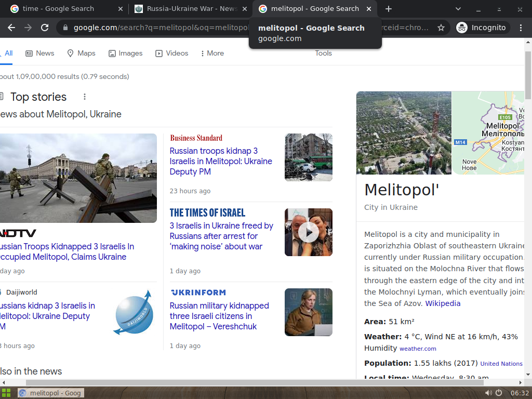Image resolution: width=532 pixels, height=399 pixels.
Task: Click the horizontal scrollbar thumb
Action: [255, 383]
